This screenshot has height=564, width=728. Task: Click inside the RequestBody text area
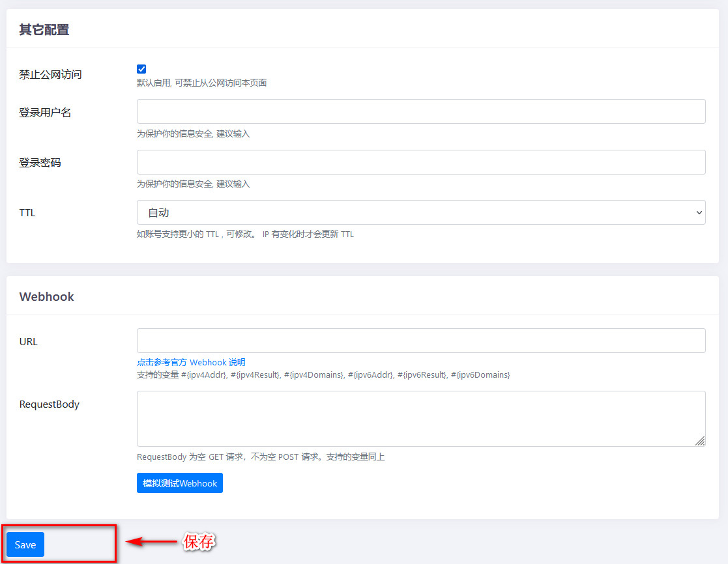tap(420, 418)
